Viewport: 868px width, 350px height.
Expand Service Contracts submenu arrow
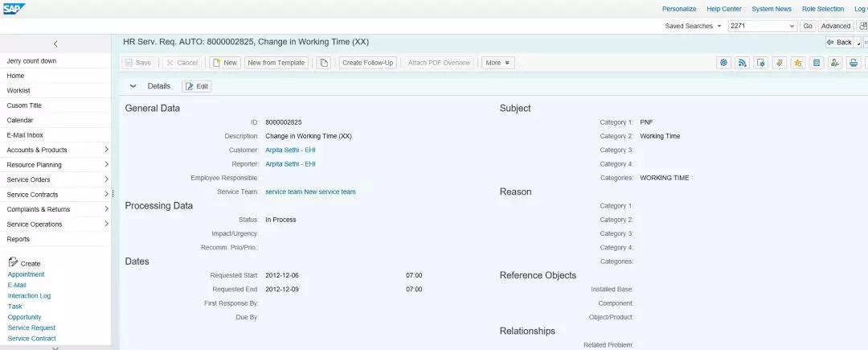click(x=106, y=195)
